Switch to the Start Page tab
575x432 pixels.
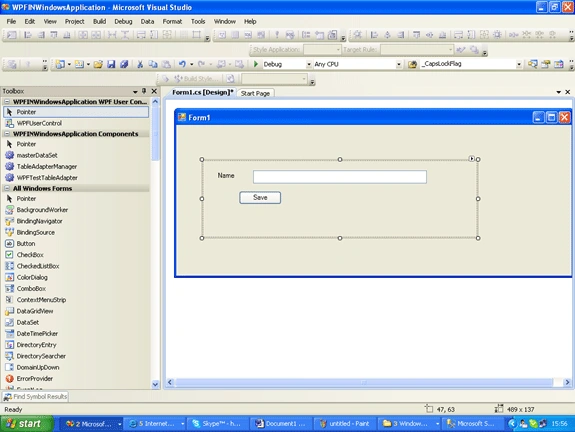coord(256,94)
